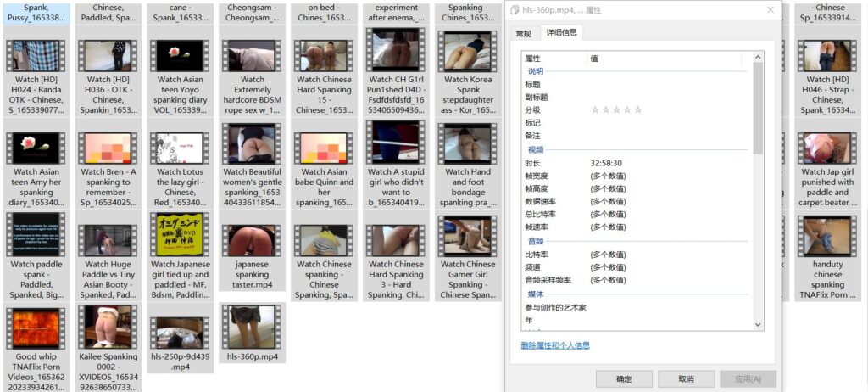Open the 删除属性和个人信息 link
Screen dimensions: 868x392
pyautogui.click(x=555, y=345)
